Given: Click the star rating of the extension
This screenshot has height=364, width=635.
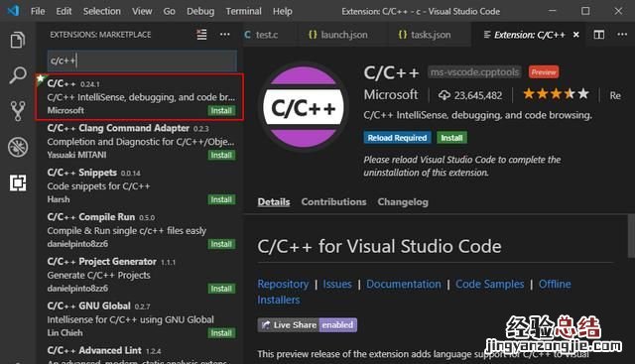Looking at the screenshot, I should [x=556, y=94].
